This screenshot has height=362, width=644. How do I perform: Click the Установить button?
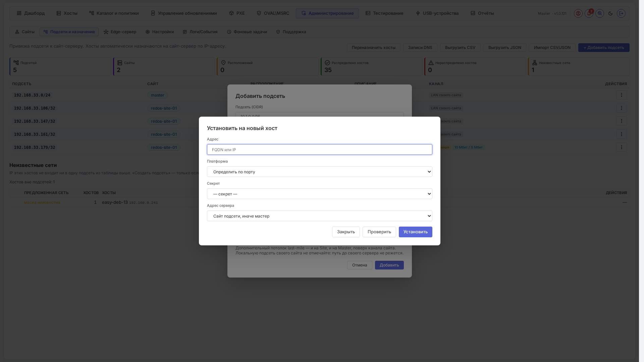415,232
